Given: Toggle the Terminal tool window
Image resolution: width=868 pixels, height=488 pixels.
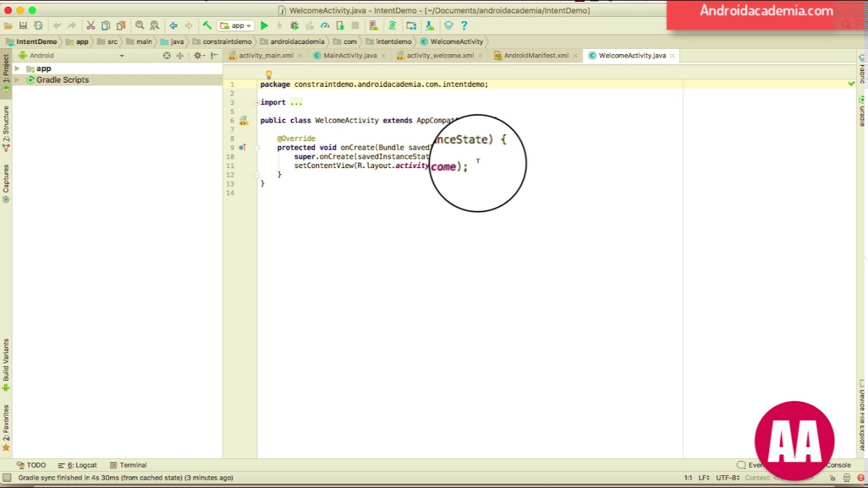Looking at the screenshot, I should 128,465.
